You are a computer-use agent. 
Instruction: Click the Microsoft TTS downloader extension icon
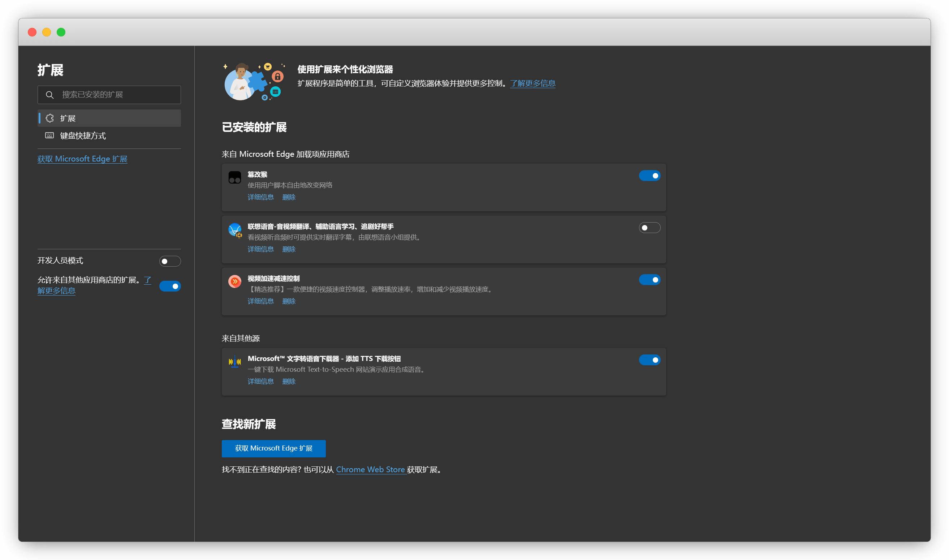(x=235, y=362)
